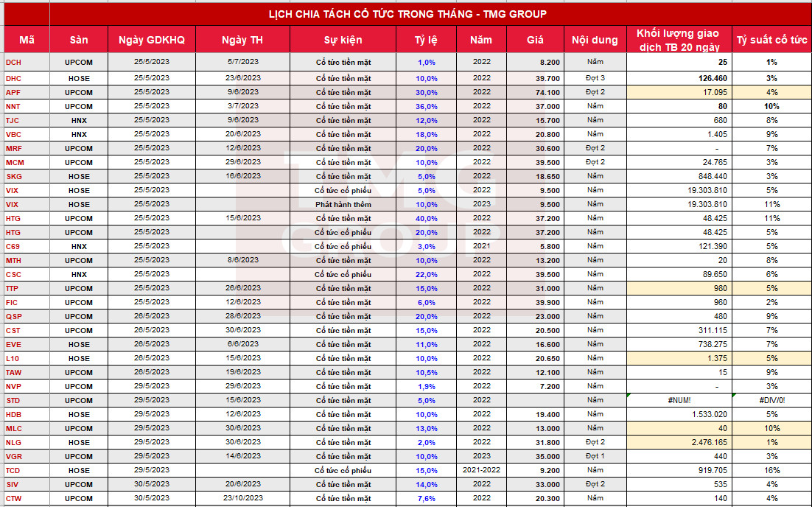Viewport: 812px width, 507px height.
Task: Click the 'HDB' ticker cell
Action: 27,414
